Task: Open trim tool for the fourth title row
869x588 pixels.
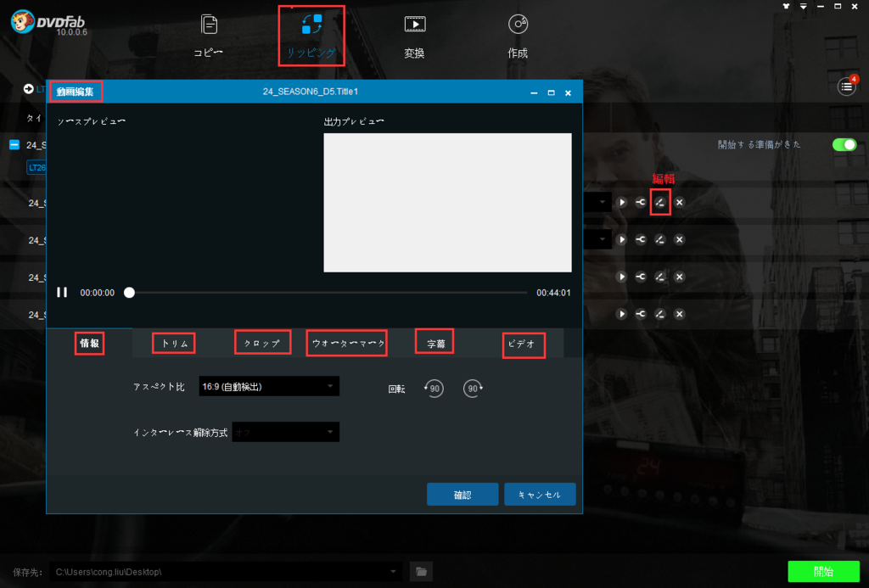Action: 641,314
